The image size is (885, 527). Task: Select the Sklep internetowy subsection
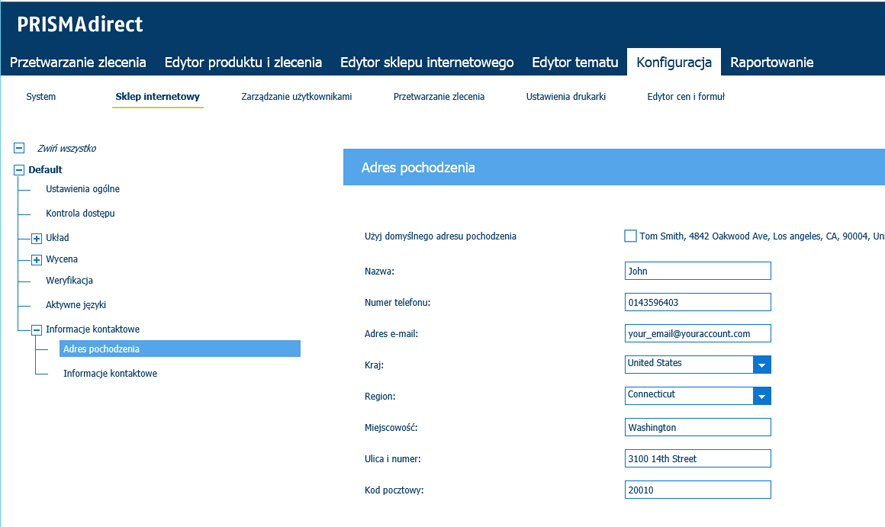tap(157, 96)
